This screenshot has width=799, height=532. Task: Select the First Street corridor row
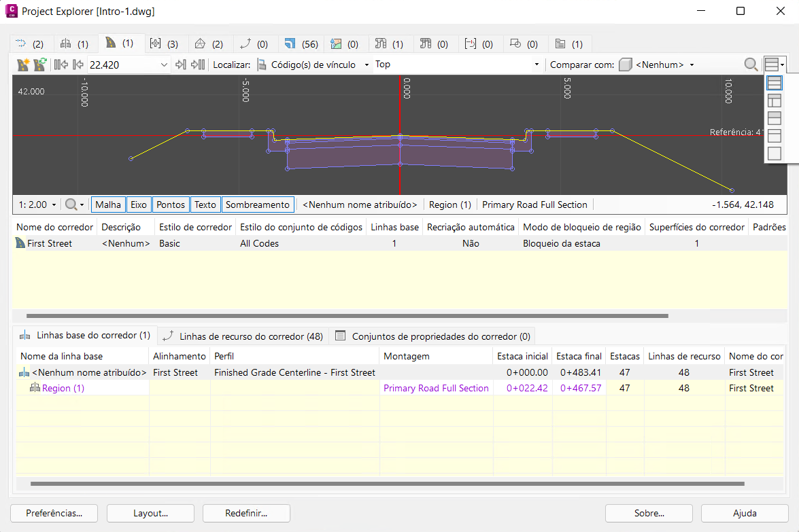400,243
